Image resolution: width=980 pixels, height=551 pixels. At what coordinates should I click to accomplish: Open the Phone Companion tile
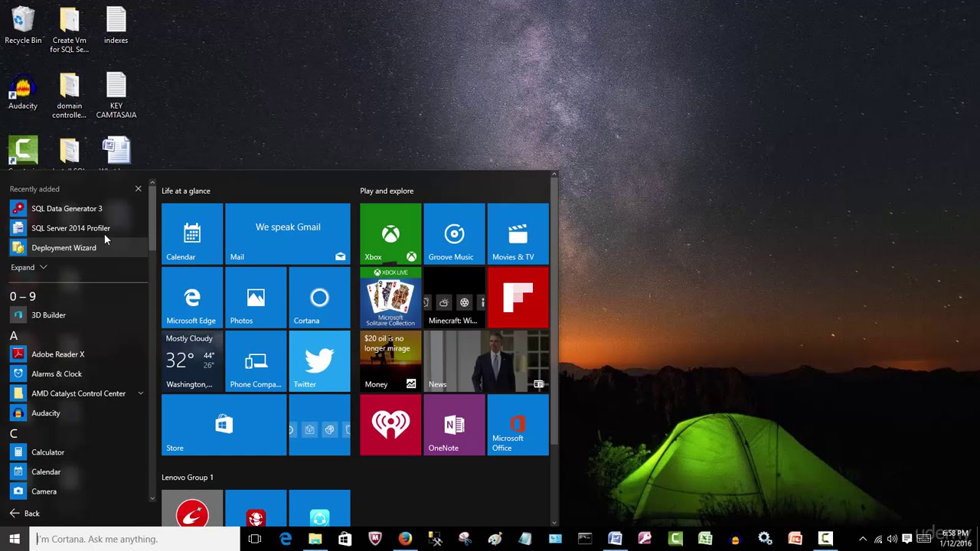pos(256,361)
